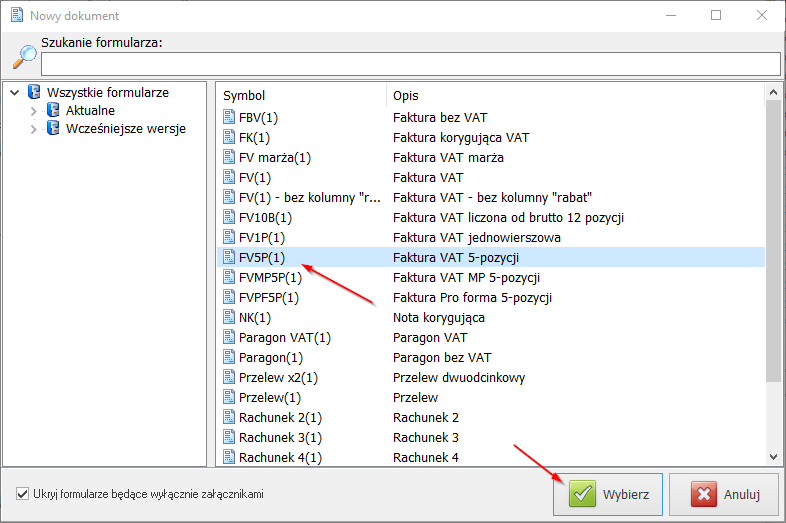Viewport: 786px width, 523px height.
Task: Click the icon next to NK(1)
Action: [x=229, y=317]
